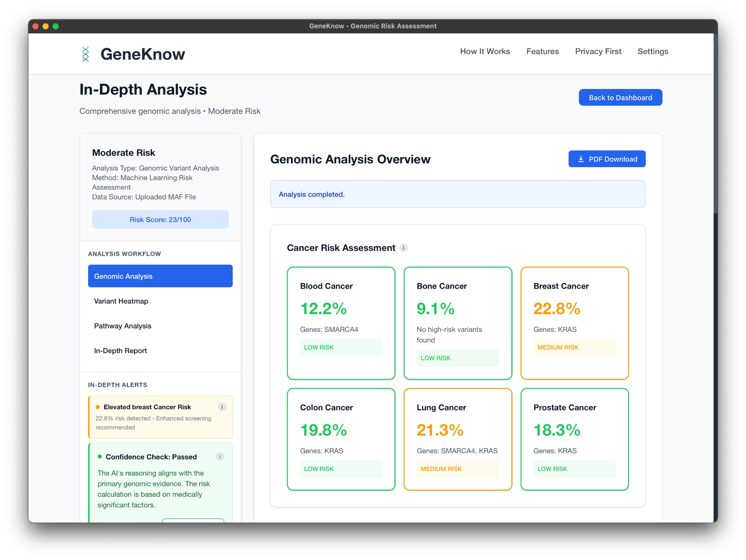Select the Prostate Cancer risk card
Image resolution: width=746 pixels, height=560 pixels.
pyautogui.click(x=575, y=440)
